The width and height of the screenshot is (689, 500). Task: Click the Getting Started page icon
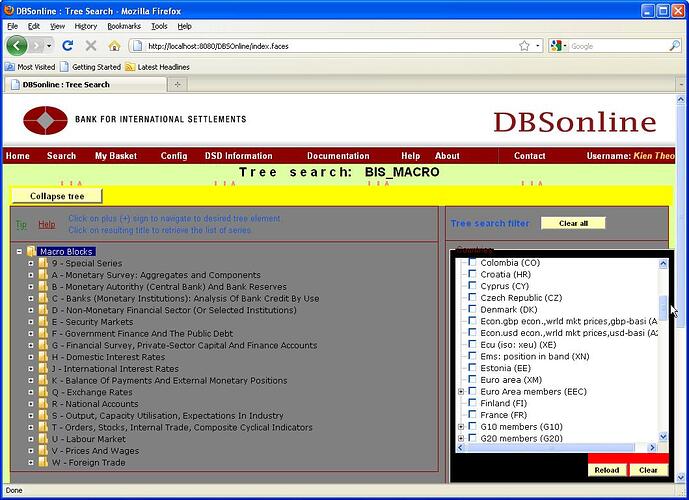tap(65, 67)
